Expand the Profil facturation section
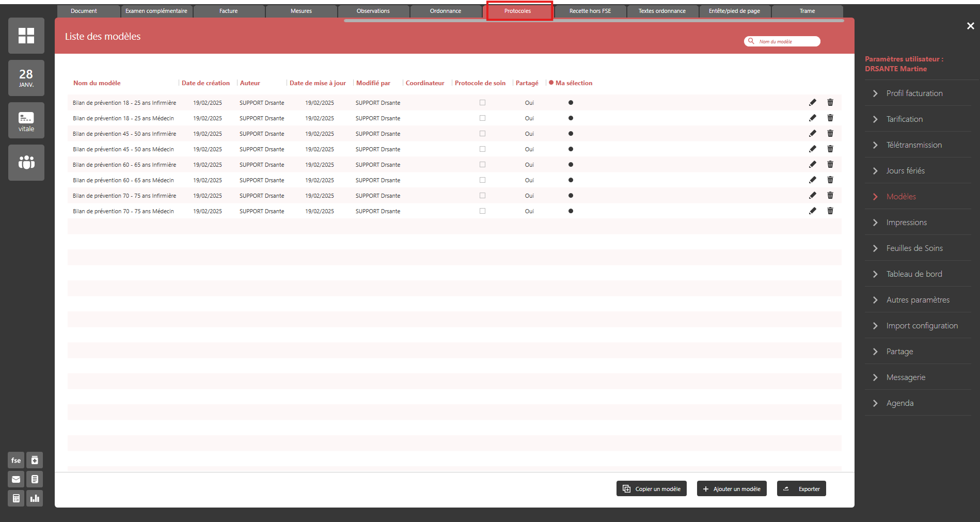 (x=914, y=93)
